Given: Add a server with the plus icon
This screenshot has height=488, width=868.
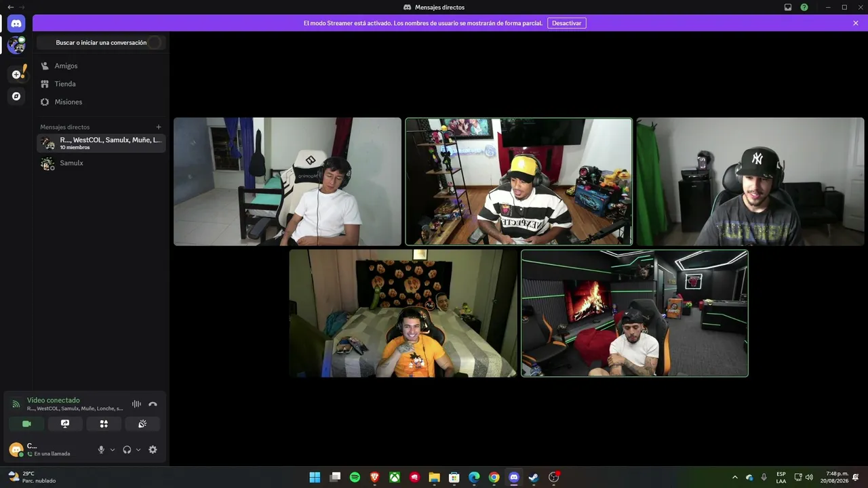Looking at the screenshot, I should [16, 75].
